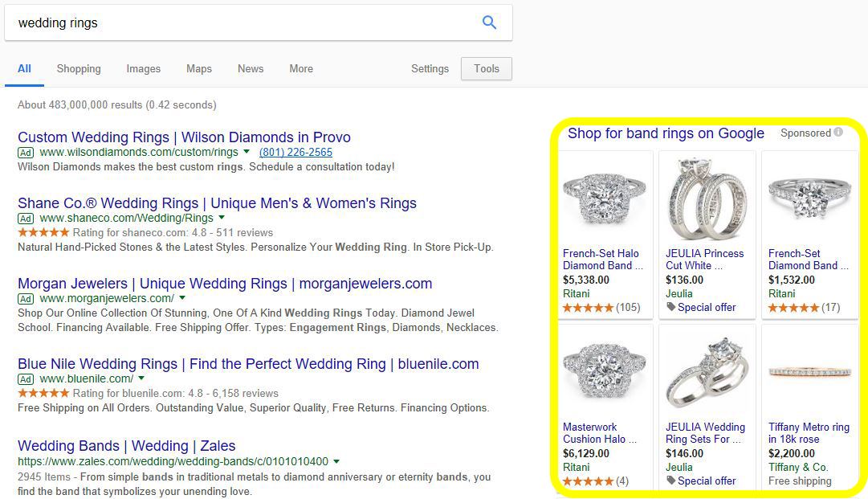Click About 483,000,000 results text

[x=116, y=104]
